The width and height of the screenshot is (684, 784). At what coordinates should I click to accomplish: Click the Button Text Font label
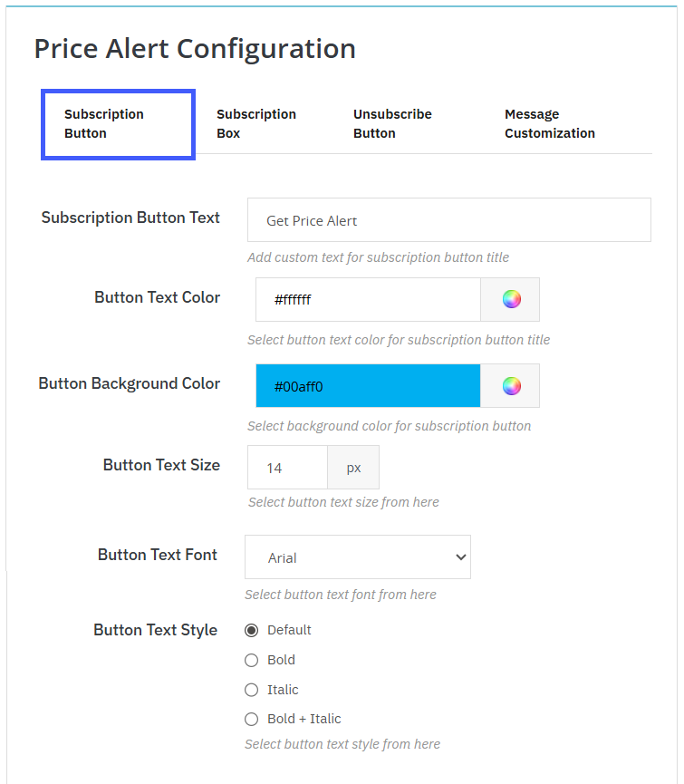[157, 555]
